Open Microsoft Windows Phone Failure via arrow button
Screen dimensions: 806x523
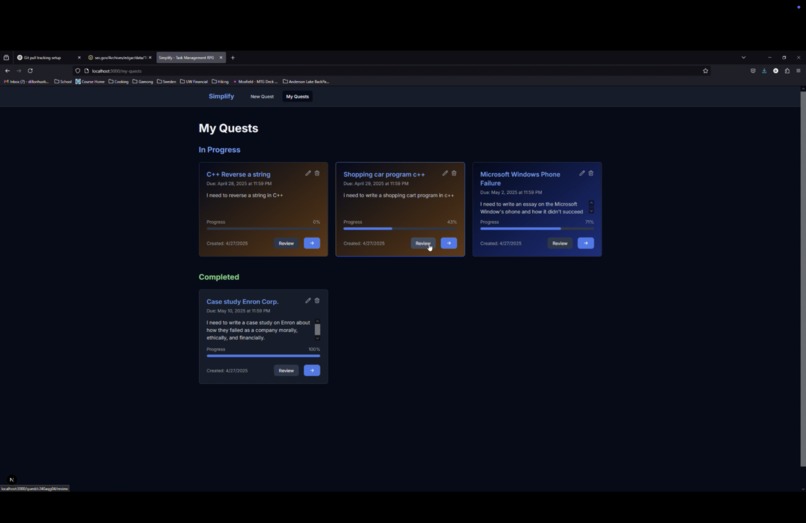click(586, 243)
